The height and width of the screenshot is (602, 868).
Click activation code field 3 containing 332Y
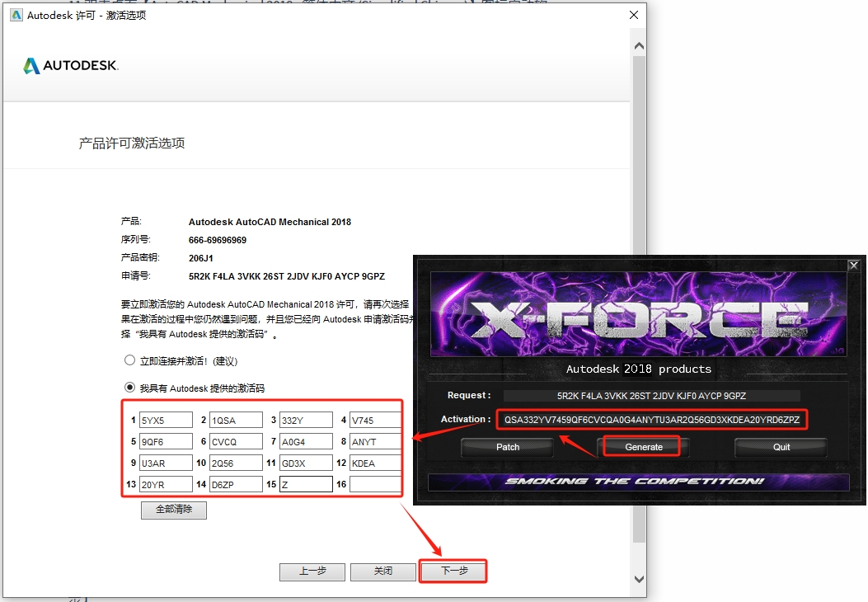[306, 421]
